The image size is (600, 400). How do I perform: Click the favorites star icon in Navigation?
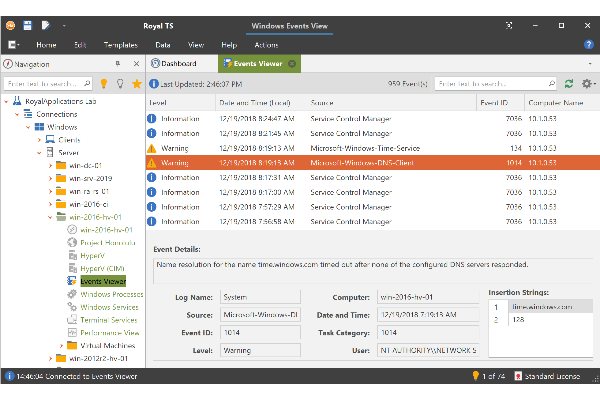135,84
